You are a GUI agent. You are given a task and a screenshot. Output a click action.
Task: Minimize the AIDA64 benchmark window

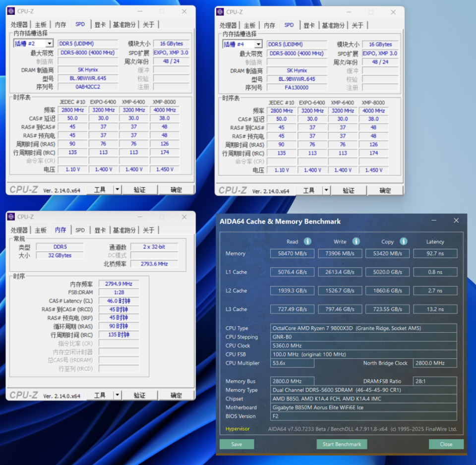(434, 221)
